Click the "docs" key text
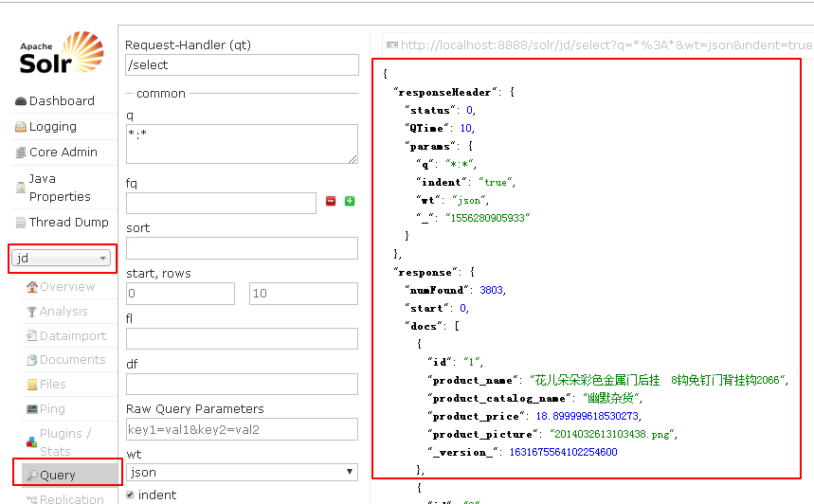Viewport: 814px width, 504px height. click(425, 327)
